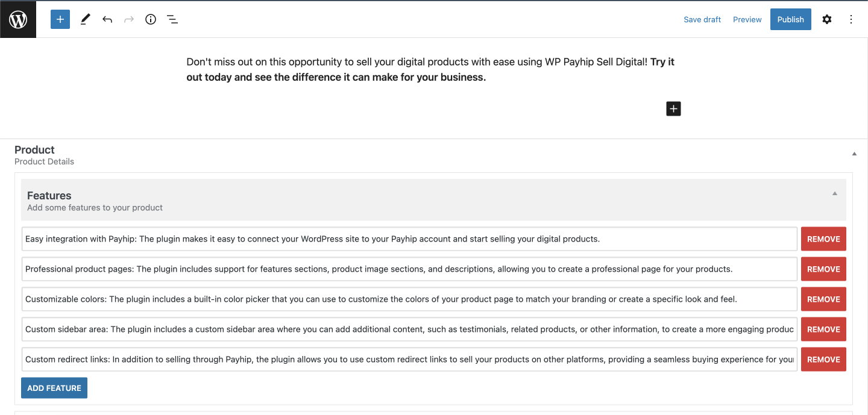Image resolution: width=868 pixels, height=415 pixels.
Task: Open the List View icon
Action: [172, 19]
